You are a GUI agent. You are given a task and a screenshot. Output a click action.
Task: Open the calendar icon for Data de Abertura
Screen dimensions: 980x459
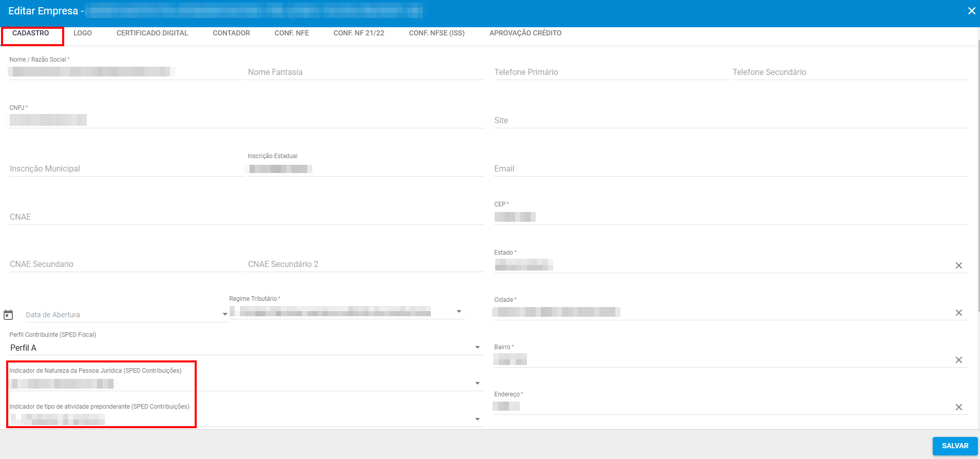click(8, 315)
